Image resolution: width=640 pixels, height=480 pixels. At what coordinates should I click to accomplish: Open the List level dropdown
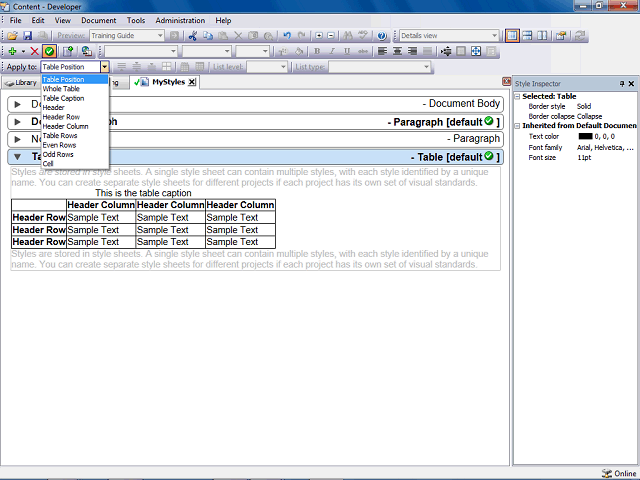point(283,67)
